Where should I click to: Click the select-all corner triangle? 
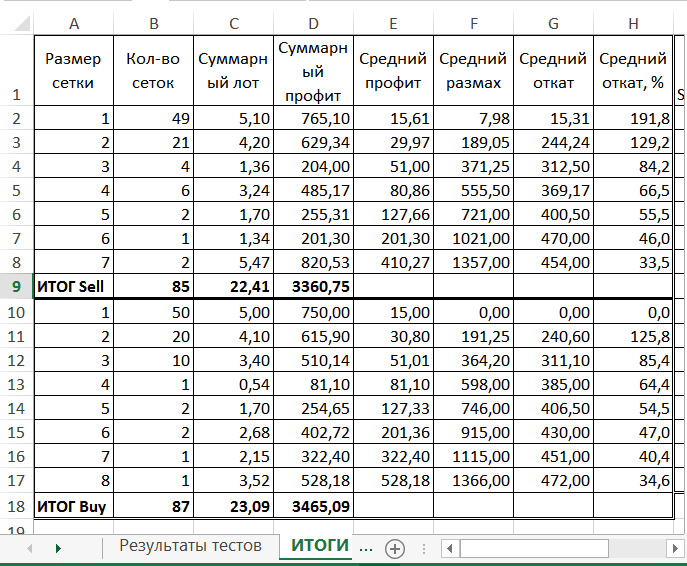click(22, 24)
